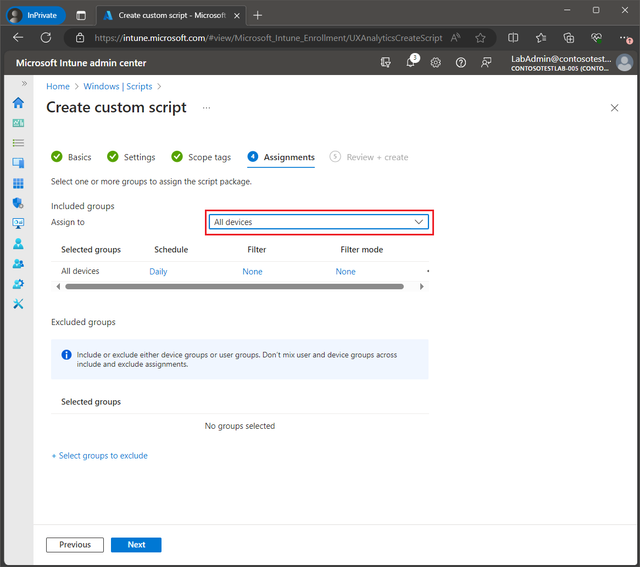Viewport: 640px width, 567px height.
Task: Open Home icon in Intune sidebar
Action: point(18,102)
